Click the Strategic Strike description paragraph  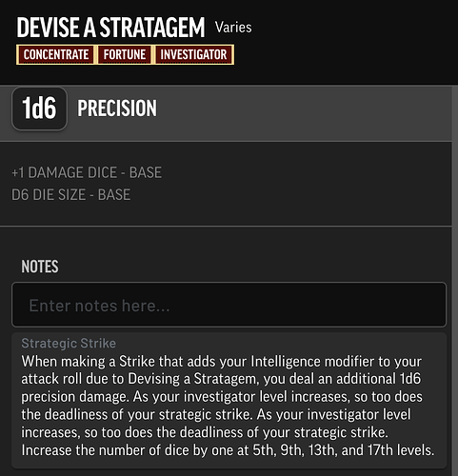[228, 406]
